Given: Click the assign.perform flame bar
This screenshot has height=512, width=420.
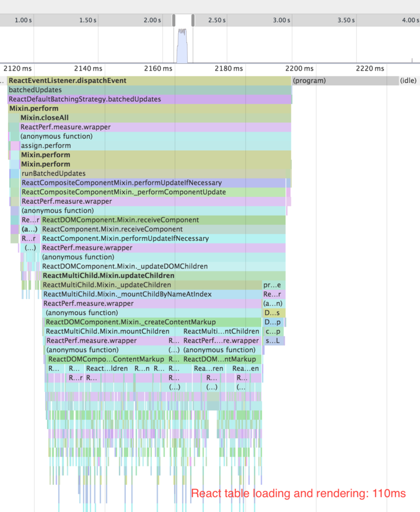Looking at the screenshot, I should tap(155, 146).
